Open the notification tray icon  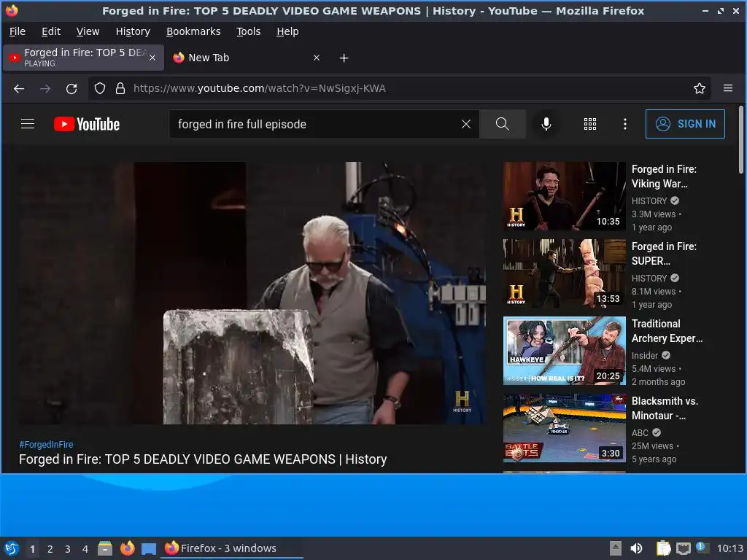[x=703, y=548]
